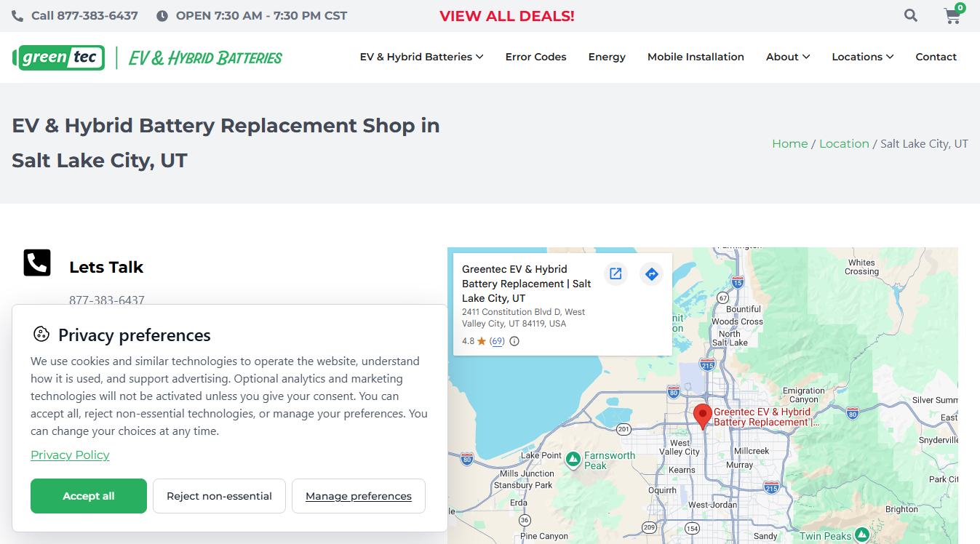
Task: Click the Bountiful label on the map
Action: point(744,309)
